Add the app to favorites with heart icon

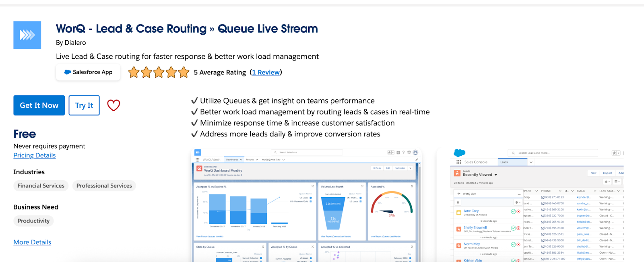[x=114, y=105]
